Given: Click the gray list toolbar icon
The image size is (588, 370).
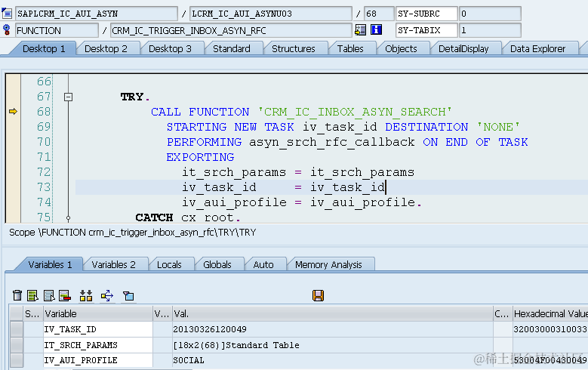Looking at the screenshot, I should point(49,295).
